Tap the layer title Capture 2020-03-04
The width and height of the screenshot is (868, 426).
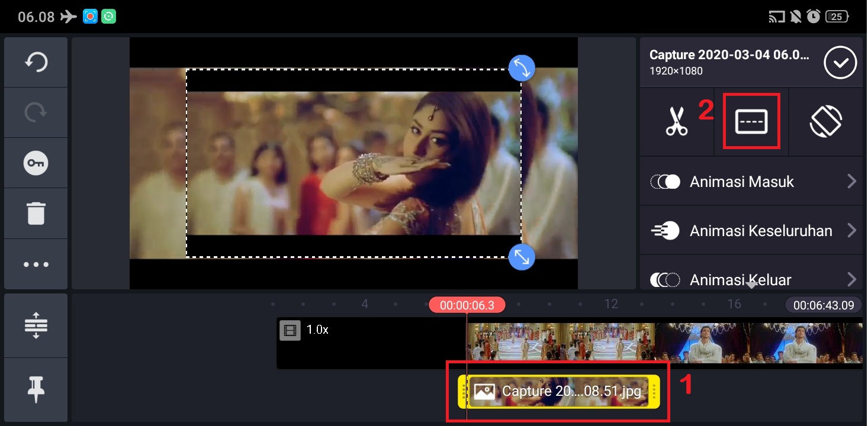(729, 55)
